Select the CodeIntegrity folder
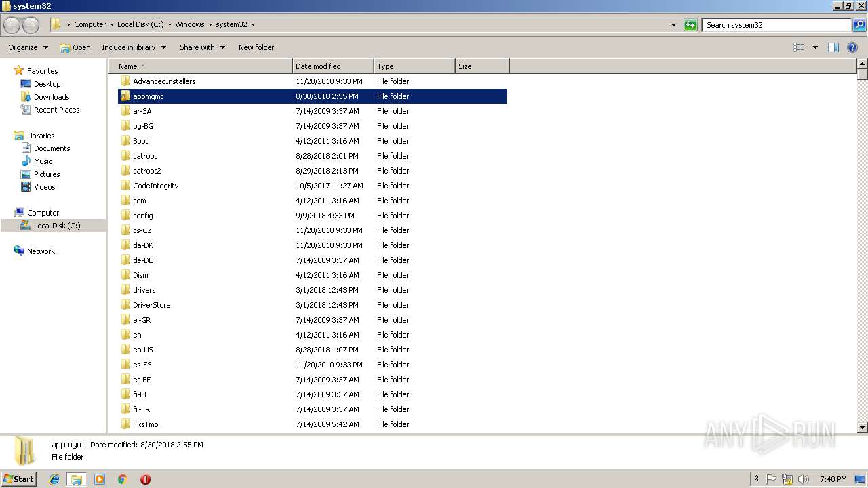The width and height of the screenshot is (868, 488). pyautogui.click(x=155, y=186)
